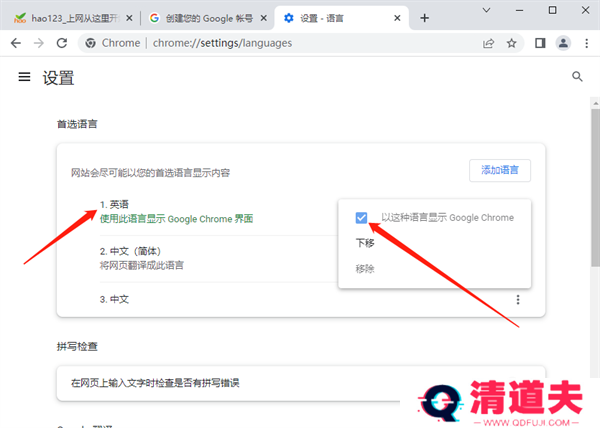This screenshot has width=600, height=428.
Task: Click the 1. 英语 language entry
Action: 114,205
